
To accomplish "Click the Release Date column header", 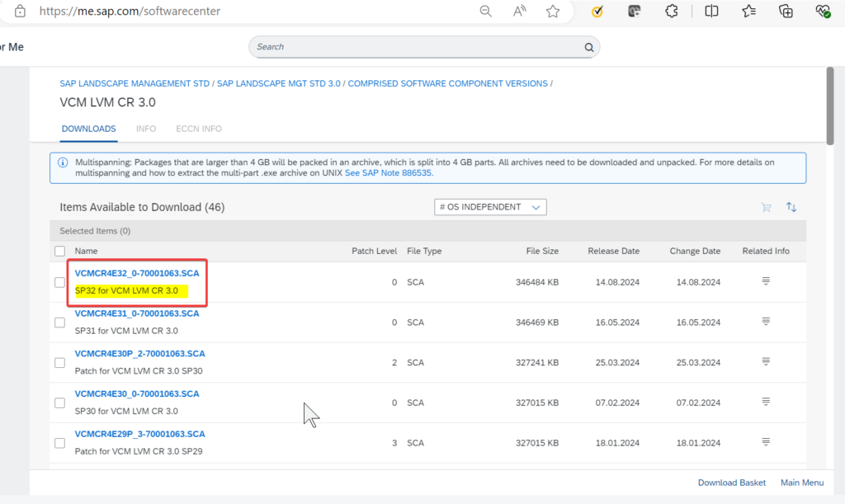I will pos(613,251).
